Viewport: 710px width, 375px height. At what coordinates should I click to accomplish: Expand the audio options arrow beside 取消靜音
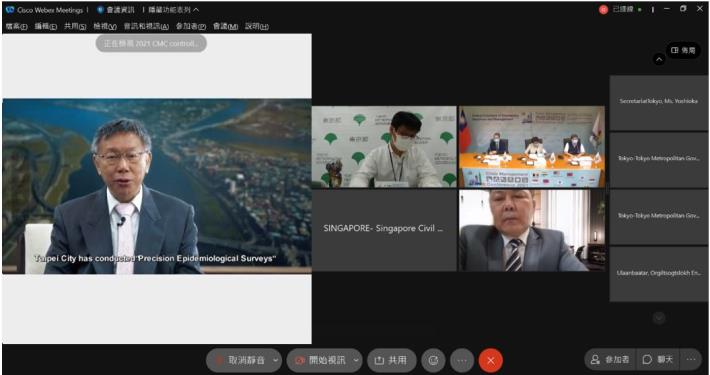coord(275,361)
